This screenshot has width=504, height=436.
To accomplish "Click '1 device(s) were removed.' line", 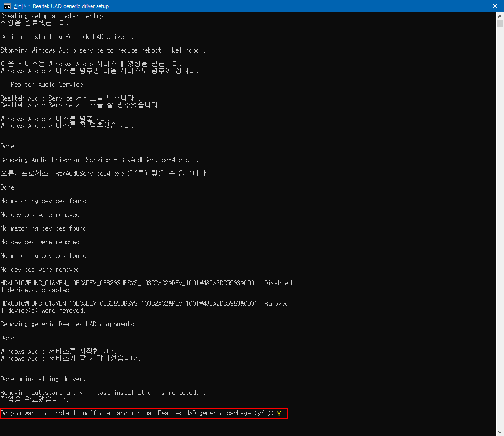I will [43, 311].
